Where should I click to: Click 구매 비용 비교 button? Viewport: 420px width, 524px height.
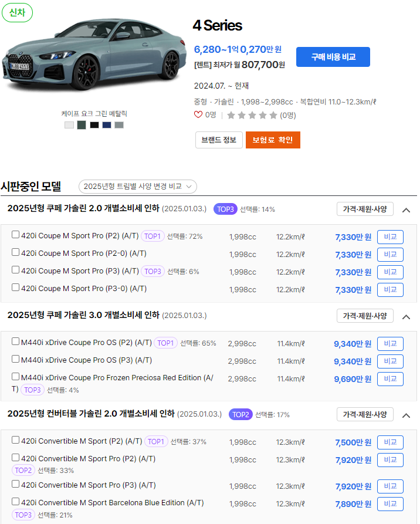333,57
